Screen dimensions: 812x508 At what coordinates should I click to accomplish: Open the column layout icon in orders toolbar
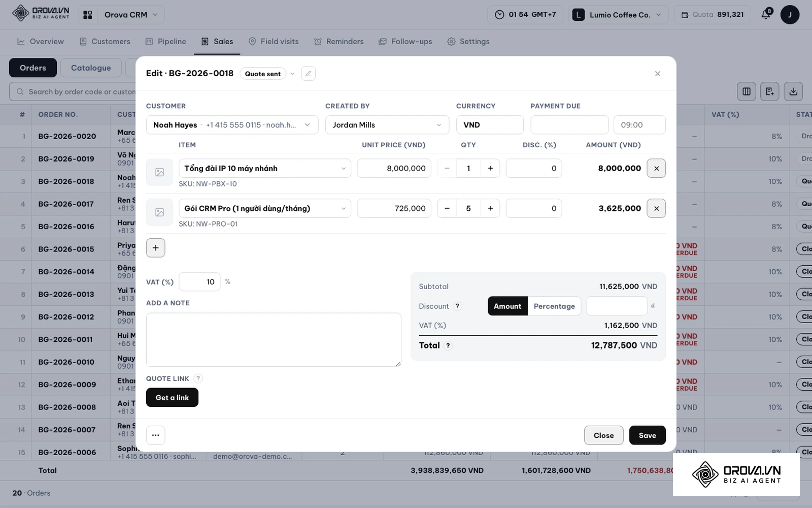[x=746, y=91]
